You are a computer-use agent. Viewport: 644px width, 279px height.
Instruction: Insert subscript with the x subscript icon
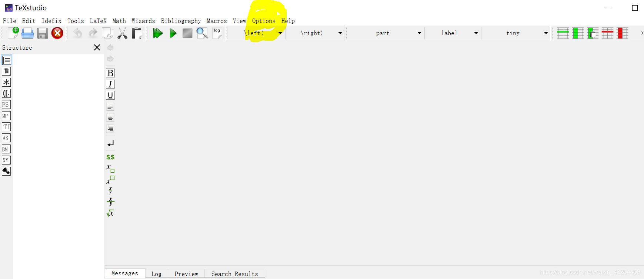[x=110, y=168]
